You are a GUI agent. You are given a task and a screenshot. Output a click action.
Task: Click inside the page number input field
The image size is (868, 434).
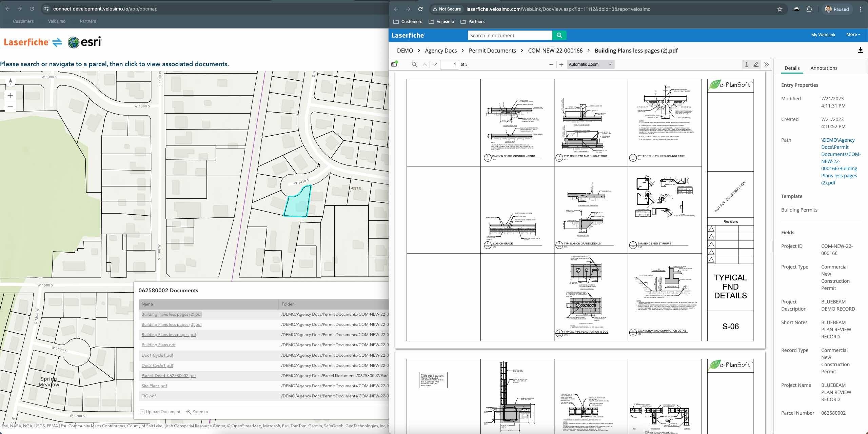point(450,64)
